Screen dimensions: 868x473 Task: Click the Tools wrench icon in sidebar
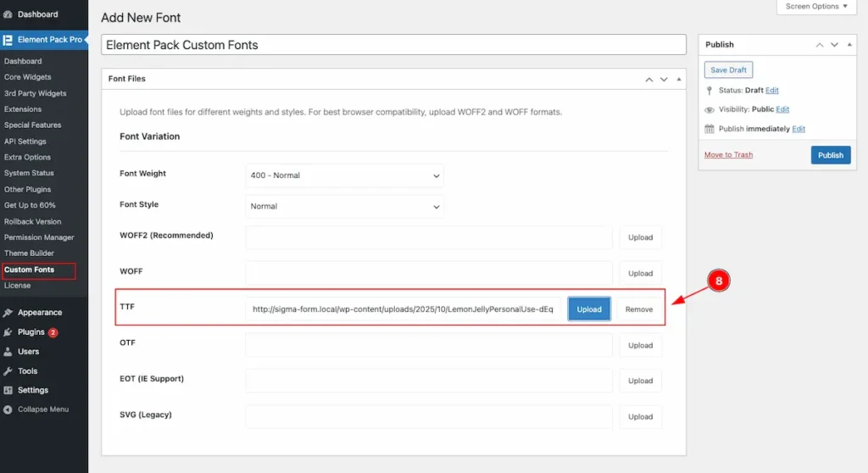[8, 371]
